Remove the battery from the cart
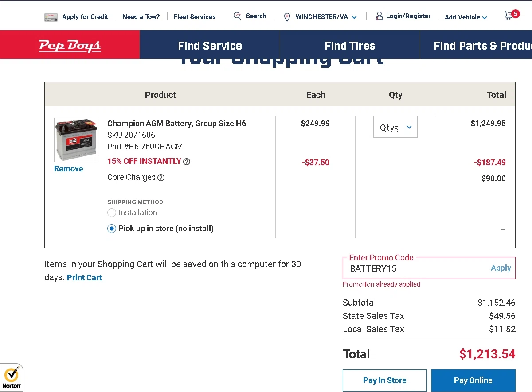The image size is (532, 392). pos(69,169)
